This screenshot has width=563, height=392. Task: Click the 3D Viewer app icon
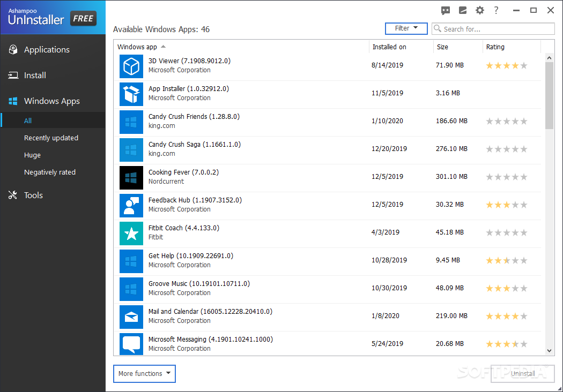click(x=131, y=66)
